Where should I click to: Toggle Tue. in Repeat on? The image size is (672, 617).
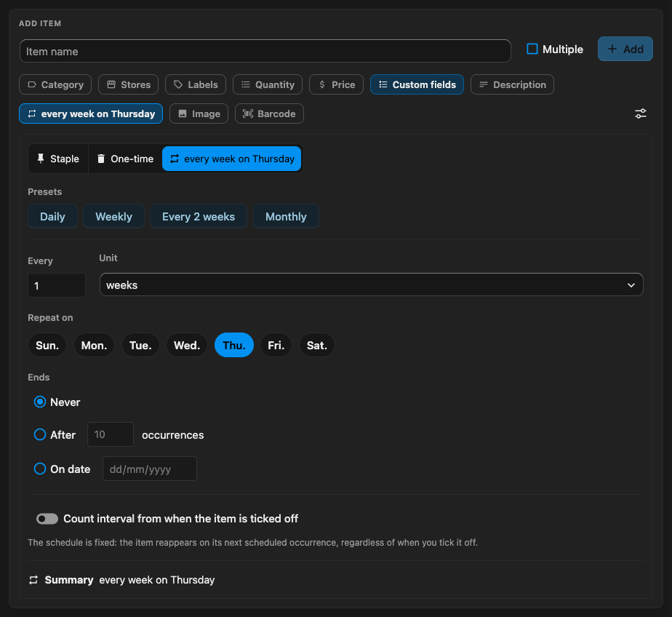[x=140, y=345]
